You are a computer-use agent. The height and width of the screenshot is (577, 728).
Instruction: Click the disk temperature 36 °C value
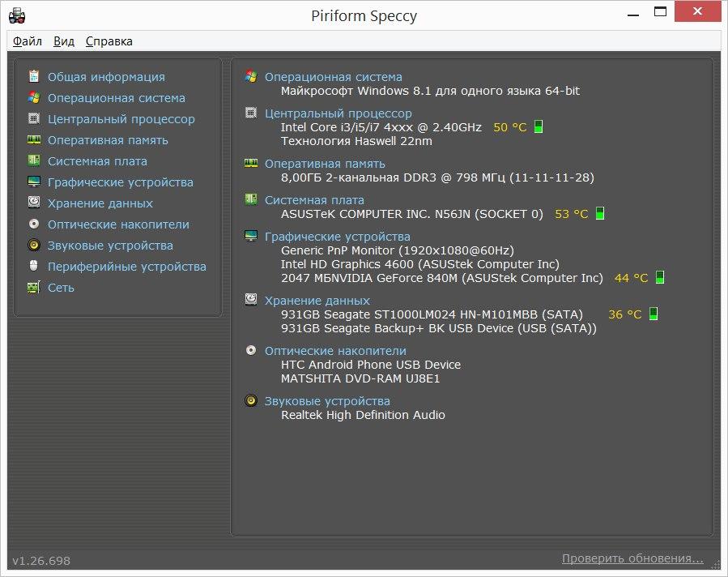point(625,314)
